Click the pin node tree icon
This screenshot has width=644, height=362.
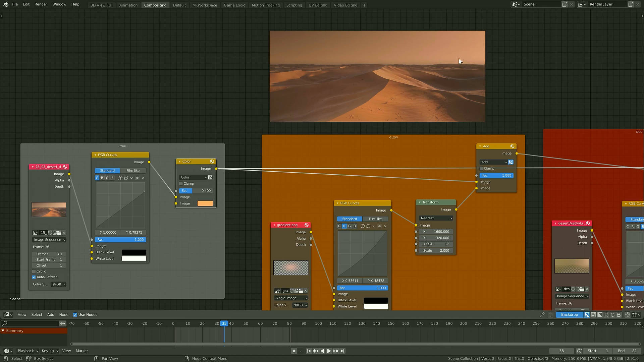pos(542,315)
